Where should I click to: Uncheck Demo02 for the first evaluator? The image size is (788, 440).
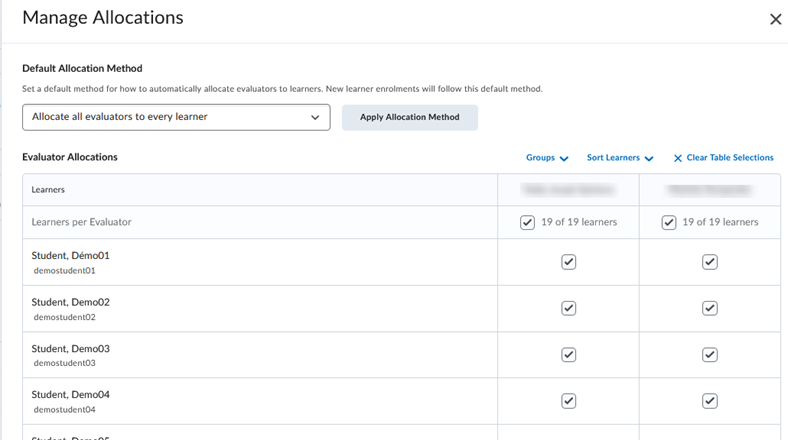pos(568,308)
